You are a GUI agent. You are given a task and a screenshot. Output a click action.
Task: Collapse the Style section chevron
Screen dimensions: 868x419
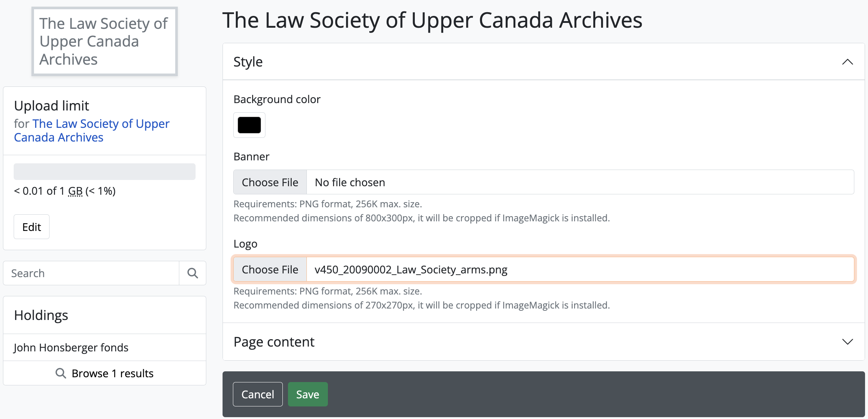point(847,62)
